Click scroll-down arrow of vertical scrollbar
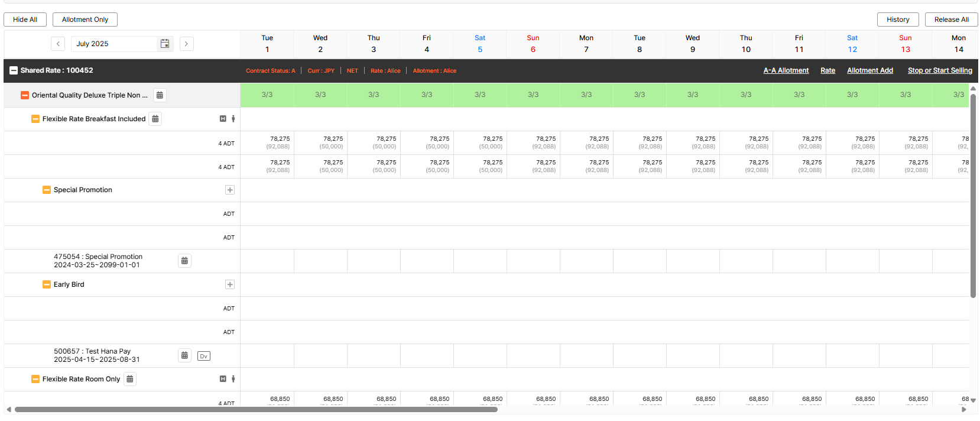Viewport: 980px width, 421px height. pyautogui.click(x=973, y=400)
